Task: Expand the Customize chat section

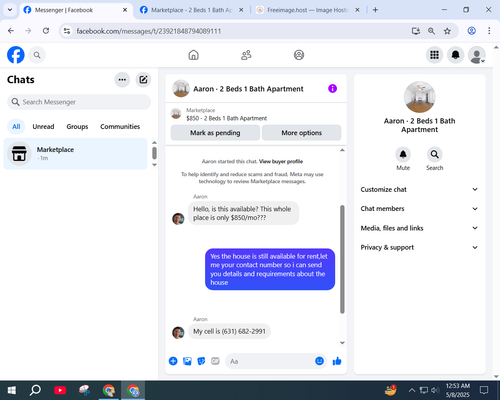Action: [x=419, y=189]
